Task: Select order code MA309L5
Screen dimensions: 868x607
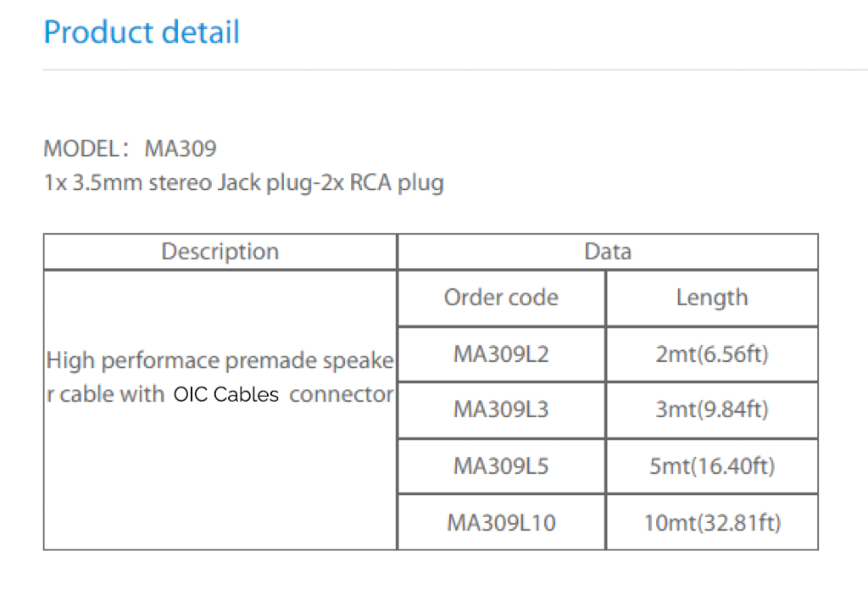Action: [501, 465]
